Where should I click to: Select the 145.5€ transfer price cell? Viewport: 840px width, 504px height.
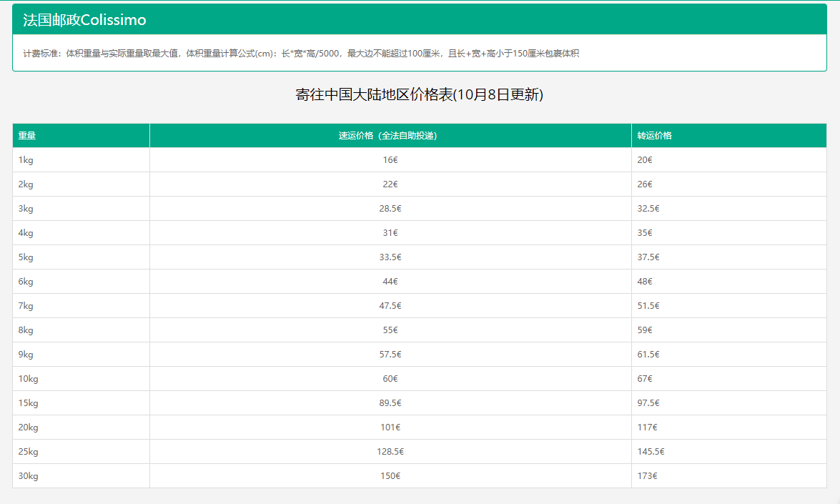(x=729, y=452)
